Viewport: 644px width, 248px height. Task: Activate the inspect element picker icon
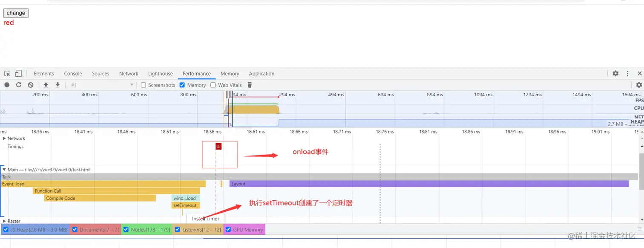coord(7,73)
